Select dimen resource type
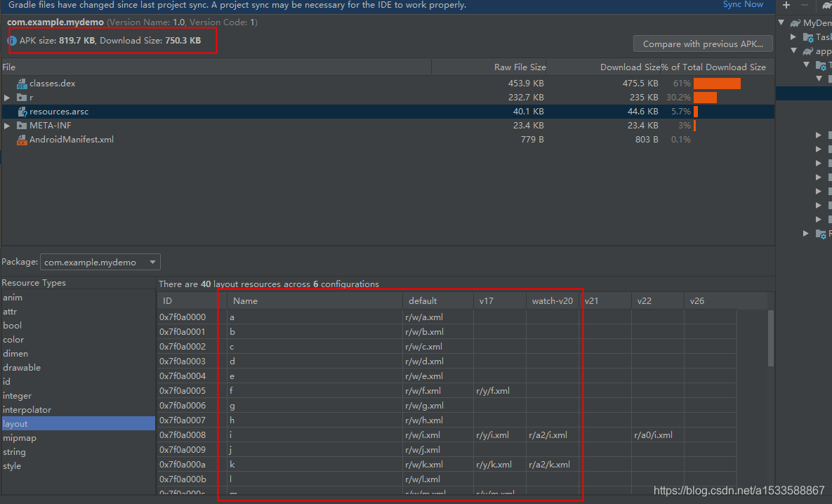This screenshot has height=504, width=832. 77,354
